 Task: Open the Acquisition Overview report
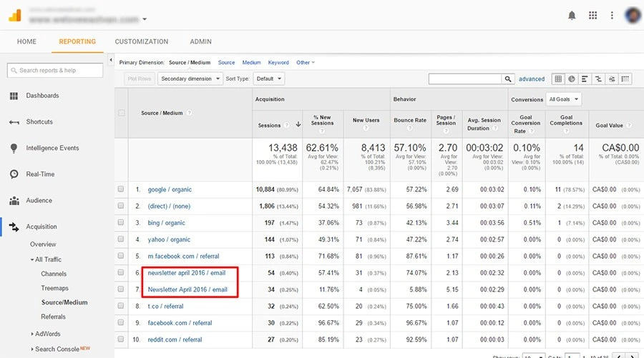[43, 244]
